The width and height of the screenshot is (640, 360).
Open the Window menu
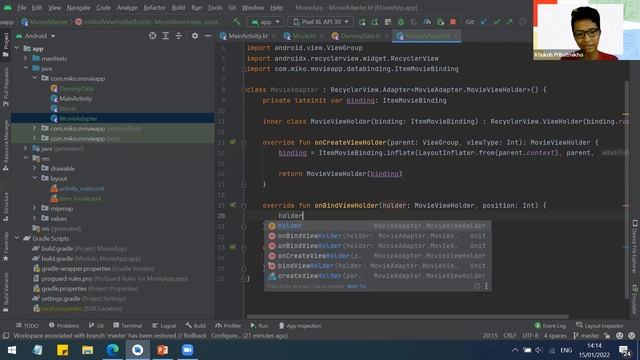tap(253, 7)
